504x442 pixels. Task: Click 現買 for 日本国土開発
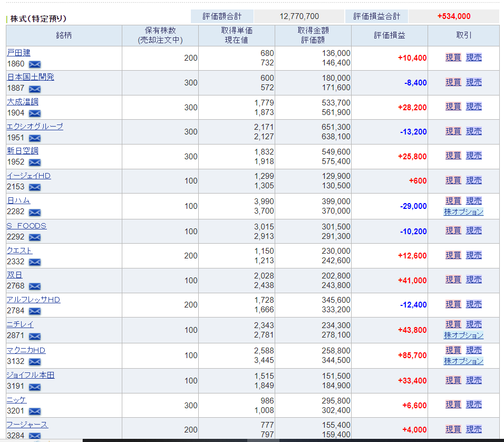453,82
